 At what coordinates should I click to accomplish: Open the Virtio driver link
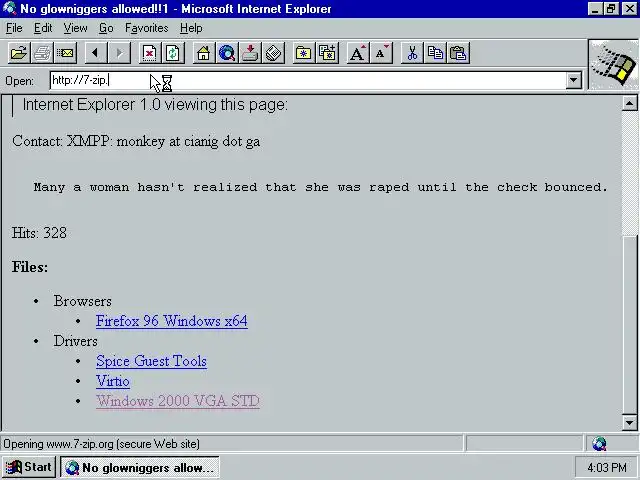(113, 381)
